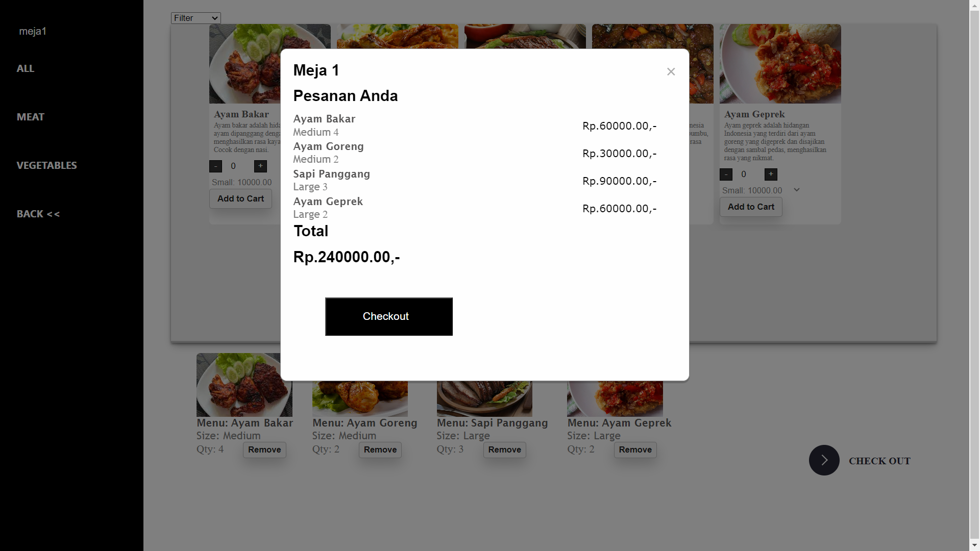Image resolution: width=980 pixels, height=551 pixels.
Task: Decrease Ayam Bakar quantity with minus
Action: point(215,166)
